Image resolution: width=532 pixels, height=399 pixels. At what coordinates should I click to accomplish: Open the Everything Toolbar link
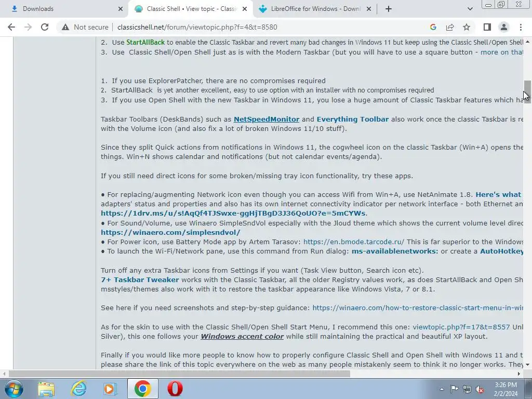pyautogui.click(x=353, y=119)
